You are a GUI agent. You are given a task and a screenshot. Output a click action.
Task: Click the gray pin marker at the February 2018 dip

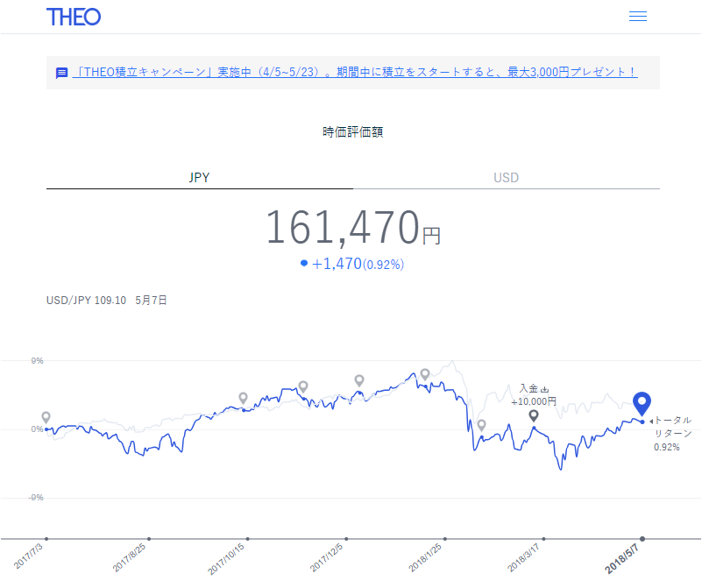481,425
